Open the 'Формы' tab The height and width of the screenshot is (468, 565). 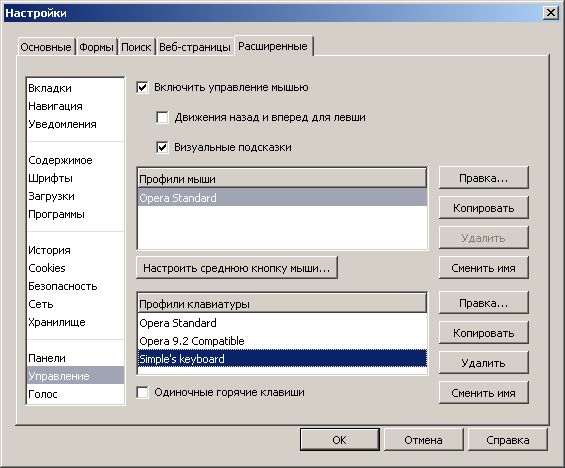[97, 47]
